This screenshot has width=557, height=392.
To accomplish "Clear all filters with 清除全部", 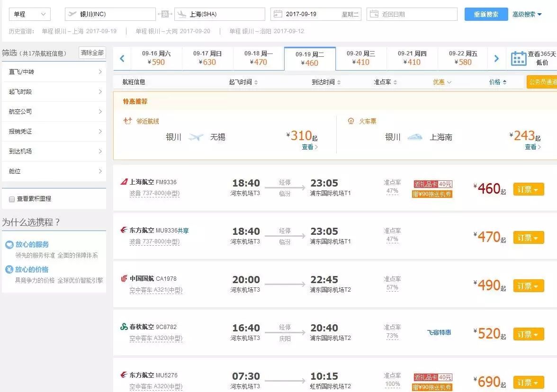I will [92, 53].
